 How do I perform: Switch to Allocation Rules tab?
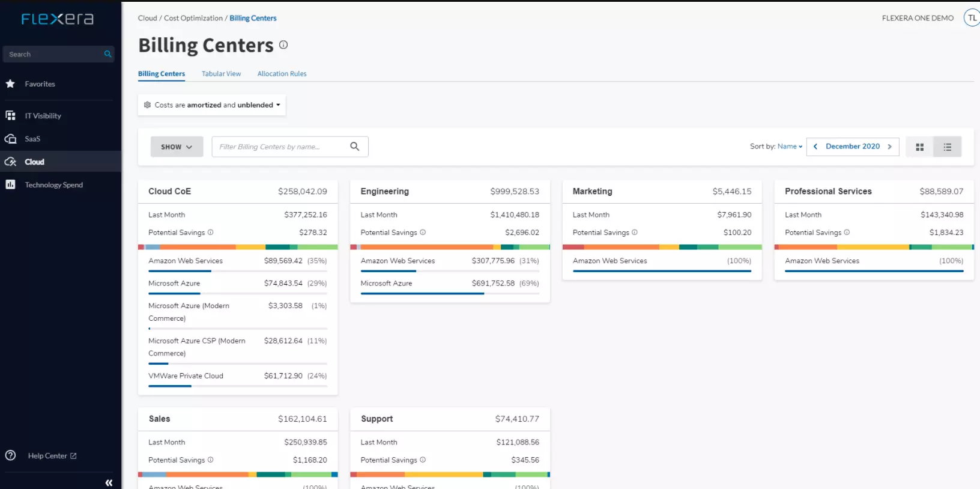click(282, 74)
